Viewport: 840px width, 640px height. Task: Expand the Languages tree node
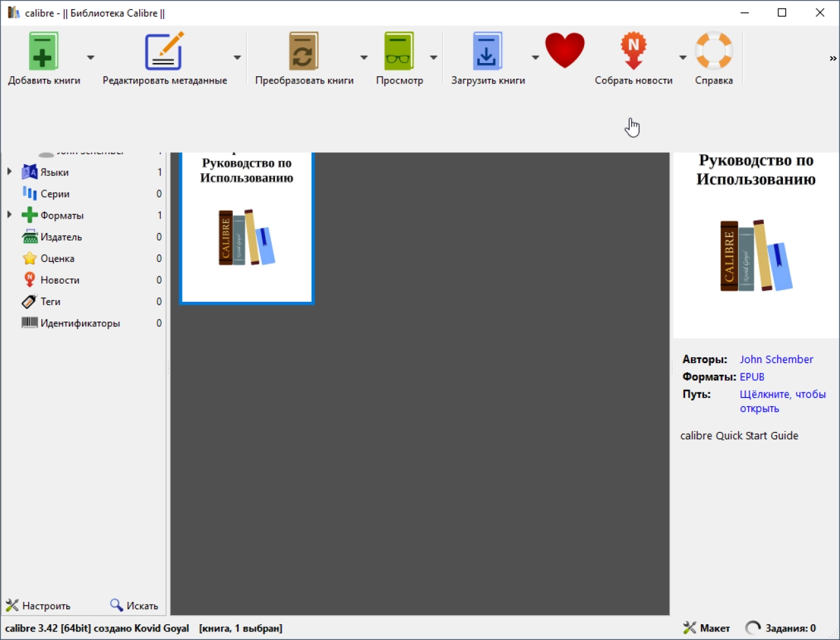[x=9, y=172]
